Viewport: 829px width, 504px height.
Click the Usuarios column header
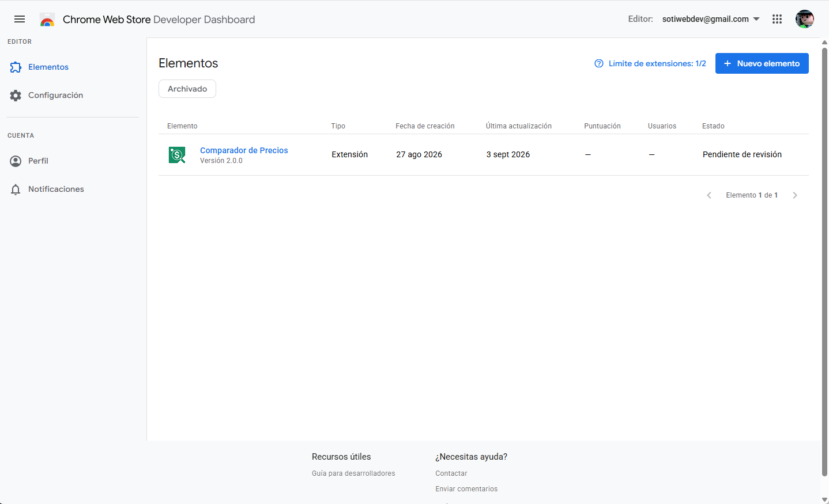(x=662, y=126)
